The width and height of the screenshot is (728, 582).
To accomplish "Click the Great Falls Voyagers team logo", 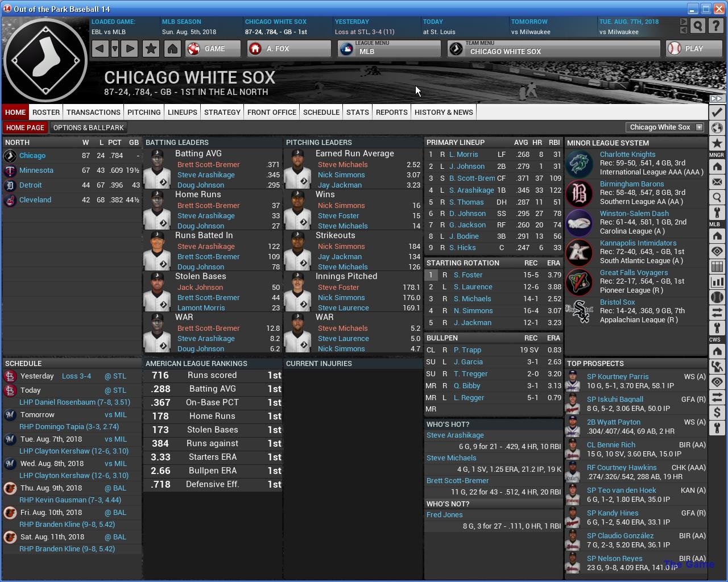I will (x=580, y=281).
